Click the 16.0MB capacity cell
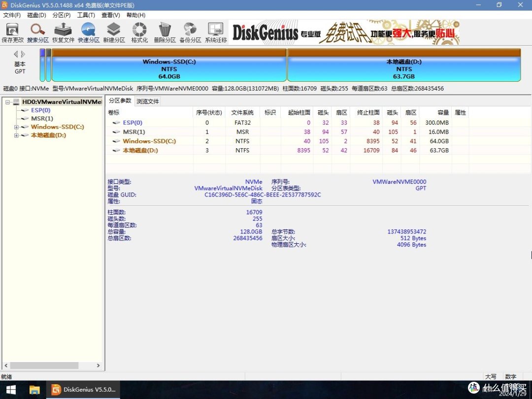532x399 pixels. (438, 132)
